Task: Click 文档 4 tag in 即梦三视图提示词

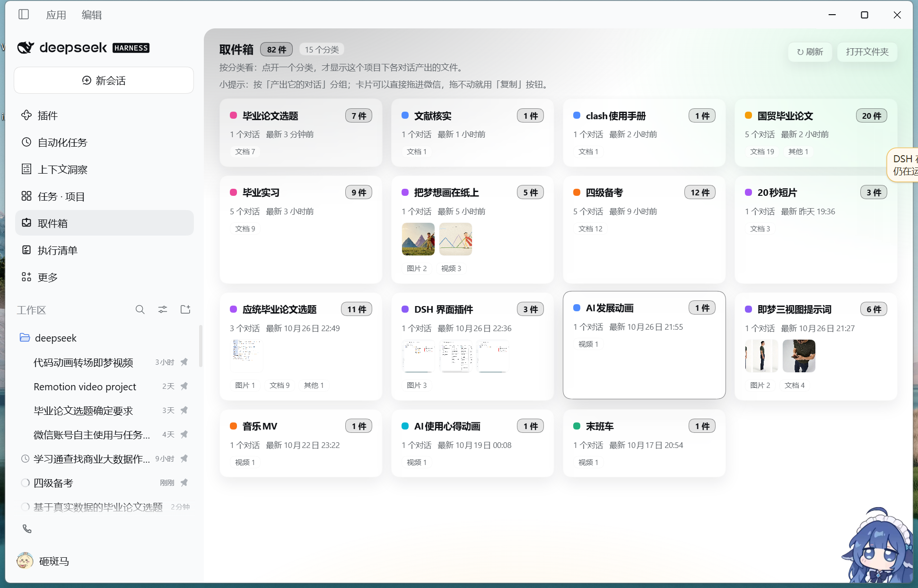Action: coord(795,385)
